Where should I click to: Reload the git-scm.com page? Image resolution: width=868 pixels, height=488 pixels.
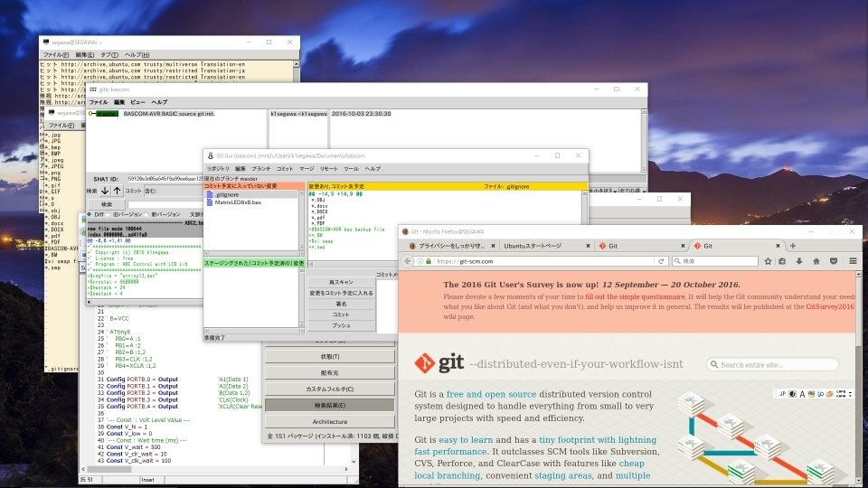click(661, 261)
